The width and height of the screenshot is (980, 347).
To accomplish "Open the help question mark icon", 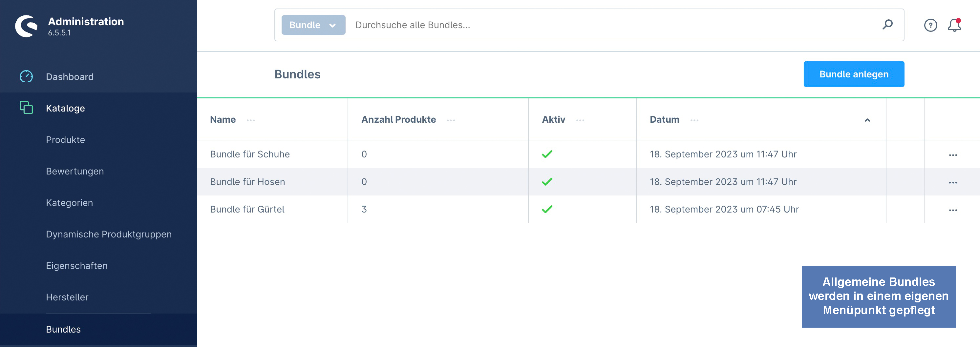I will pos(930,25).
